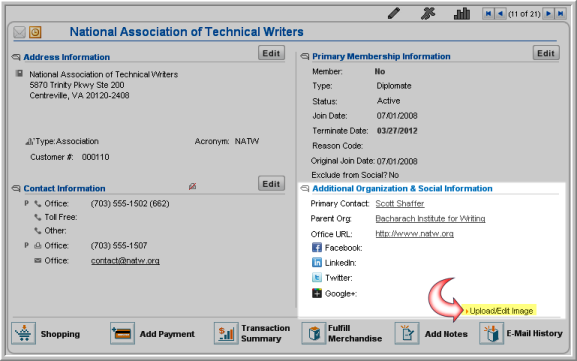577x361 pixels.
Task: Click the record counter (11 of 21)
Action: click(524, 14)
